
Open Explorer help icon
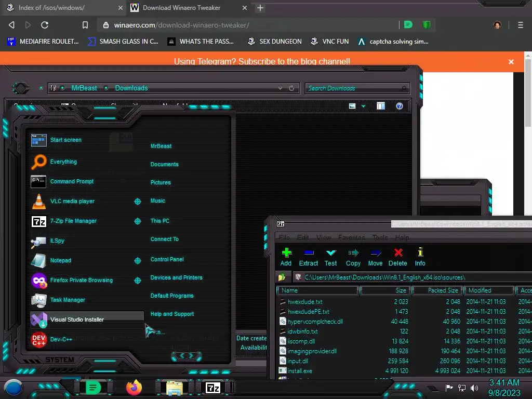(400, 106)
